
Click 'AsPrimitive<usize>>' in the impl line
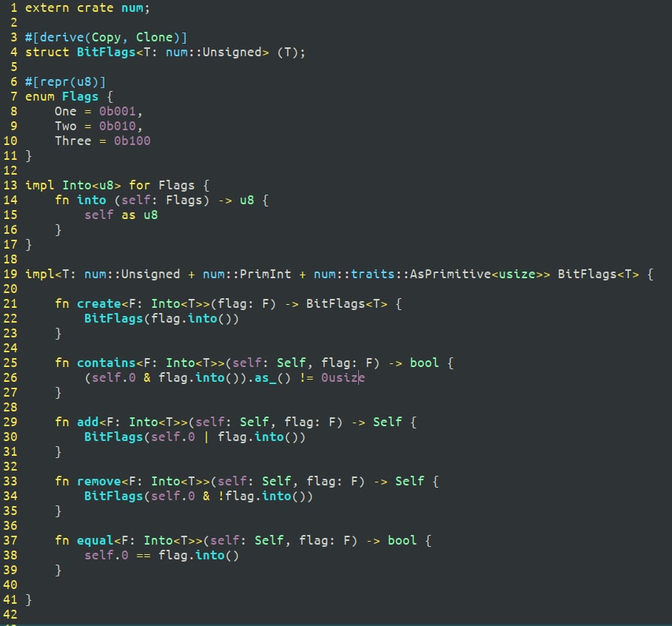480,275
